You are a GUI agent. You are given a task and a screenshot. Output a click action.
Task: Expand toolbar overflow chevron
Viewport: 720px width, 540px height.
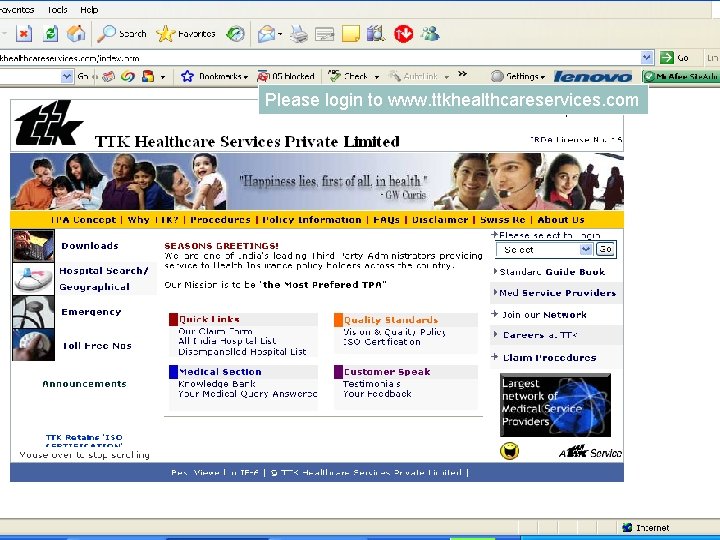(462, 74)
